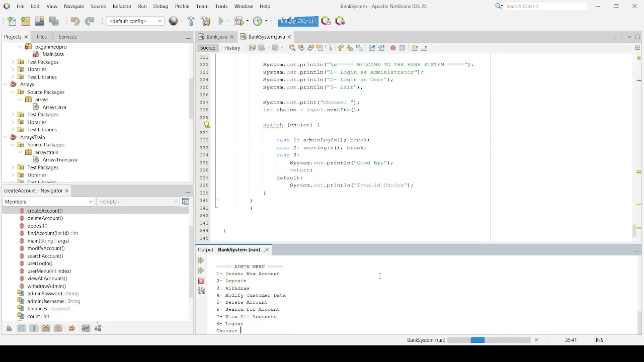Collapse Source Packages under Arrays project
This screenshot has width=644, height=362.
click(x=13, y=92)
